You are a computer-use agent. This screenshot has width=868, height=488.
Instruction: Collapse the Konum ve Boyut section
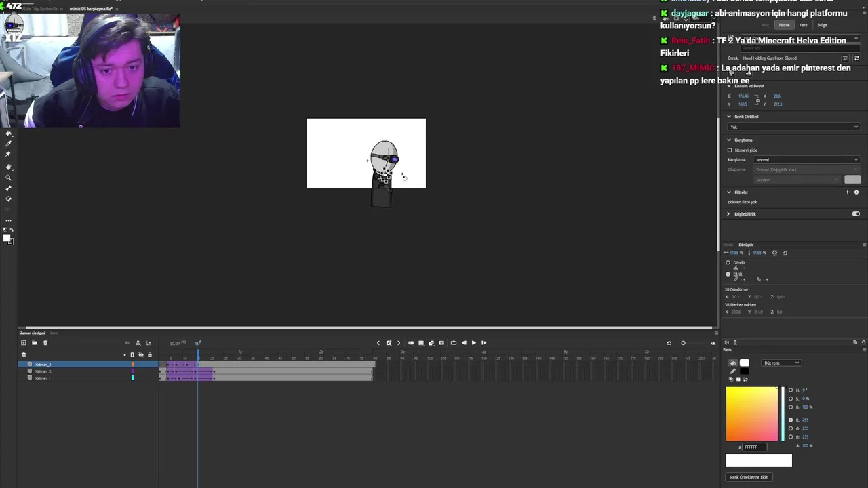[x=729, y=86]
